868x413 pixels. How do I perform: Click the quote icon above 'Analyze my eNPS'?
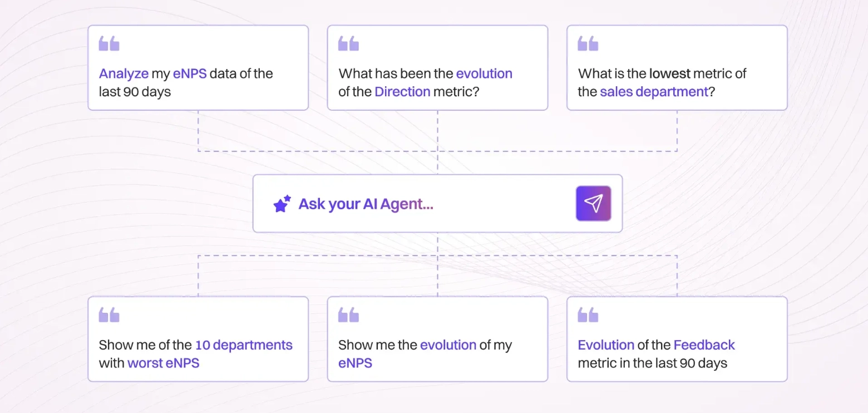click(109, 43)
